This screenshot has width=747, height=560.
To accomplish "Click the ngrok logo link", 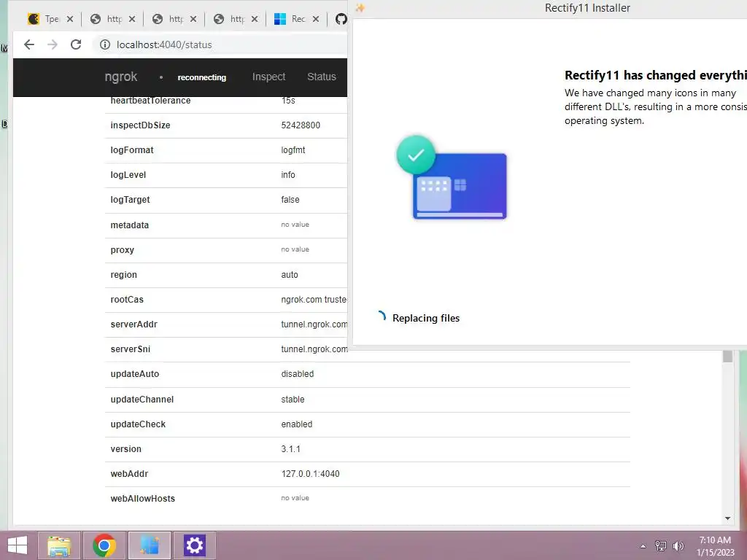I will click(x=121, y=77).
